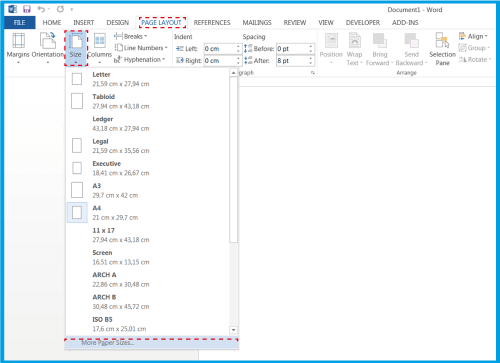The height and width of the screenshot is (363, 500).
Task: Select the Letter paper size
Action: 148,79
